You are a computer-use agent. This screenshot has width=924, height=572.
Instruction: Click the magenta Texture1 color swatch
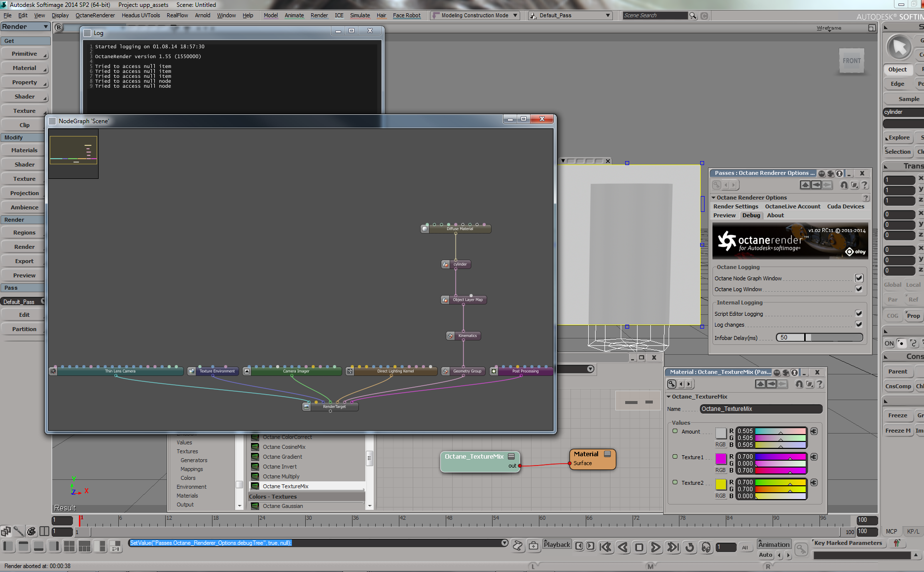tap(721, 459)
